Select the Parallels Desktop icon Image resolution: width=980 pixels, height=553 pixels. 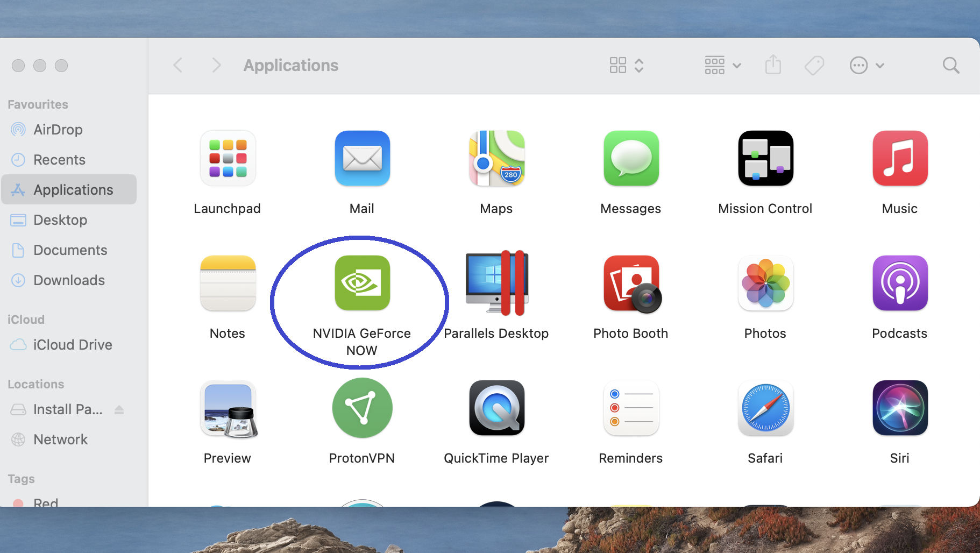point(496,283)
